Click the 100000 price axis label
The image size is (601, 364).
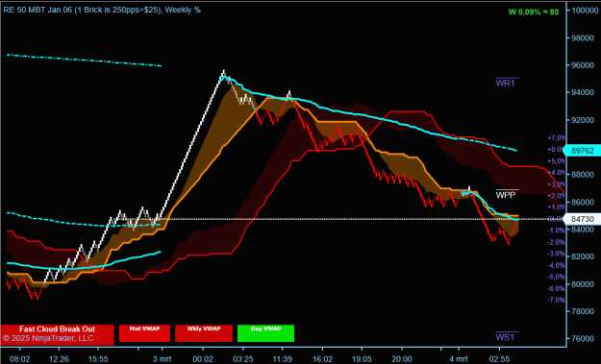point(585,11)
